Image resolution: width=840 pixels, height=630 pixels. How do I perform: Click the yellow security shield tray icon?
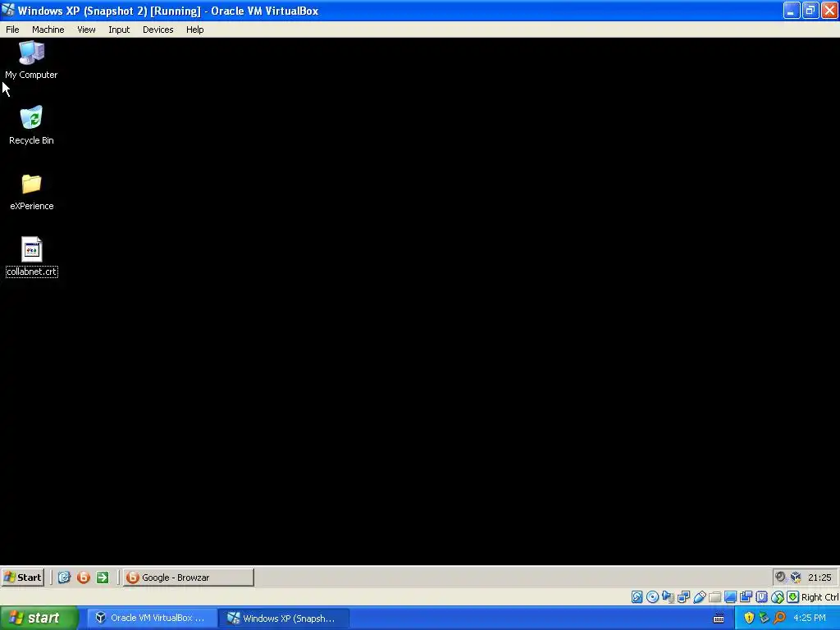749,618
